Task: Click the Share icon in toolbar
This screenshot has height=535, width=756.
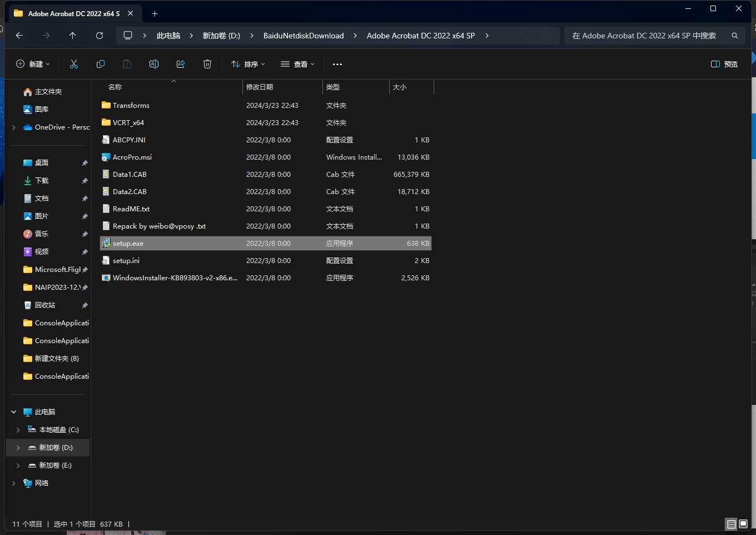Action: pyautogui.click(x=181, y=65)
